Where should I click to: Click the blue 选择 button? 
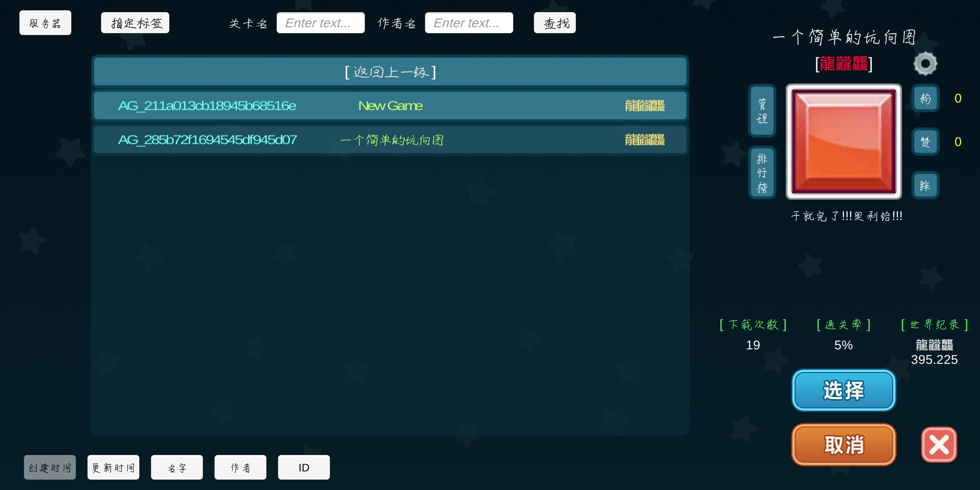pyautogui.click(x=843, y=390)
